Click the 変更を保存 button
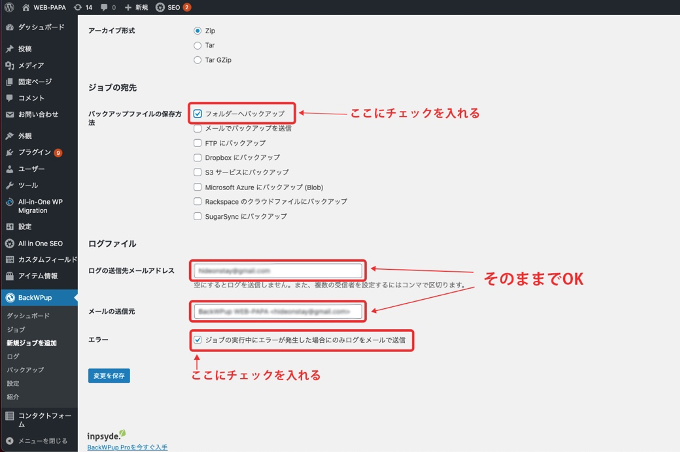The height and width of the screenshot is (452, 680). coord(109,375)
